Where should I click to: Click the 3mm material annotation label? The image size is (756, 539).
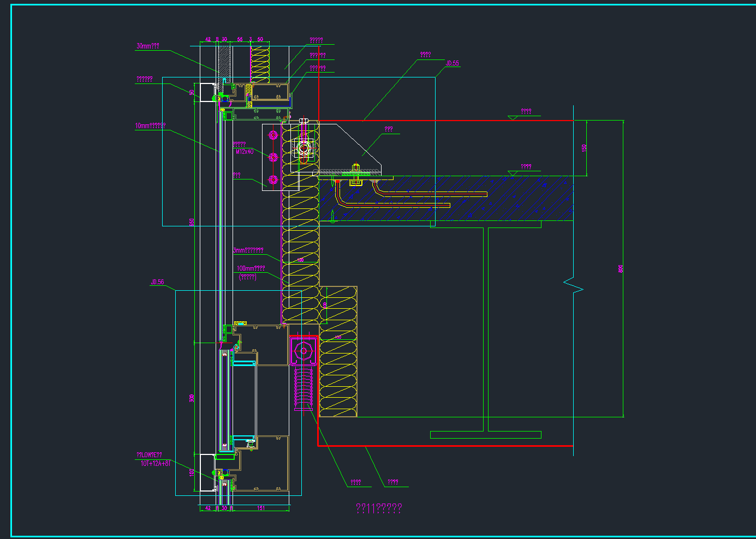(x=248, y=250)
